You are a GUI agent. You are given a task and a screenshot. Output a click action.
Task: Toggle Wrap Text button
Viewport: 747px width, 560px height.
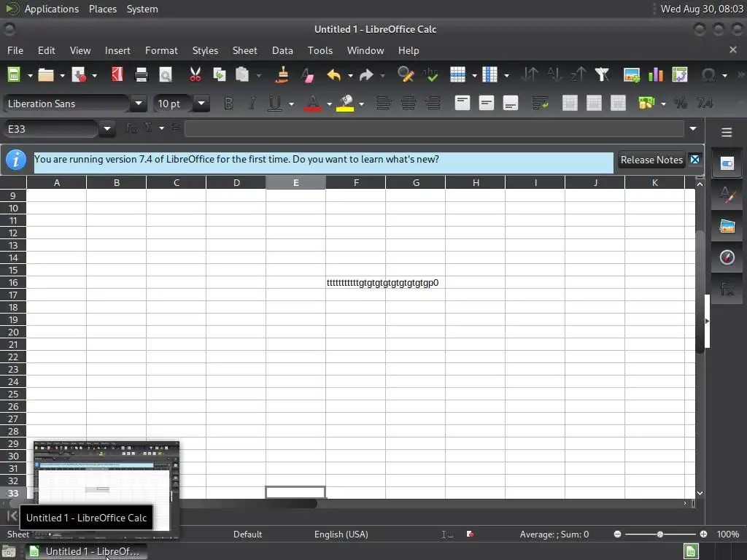tap(541, 104)
